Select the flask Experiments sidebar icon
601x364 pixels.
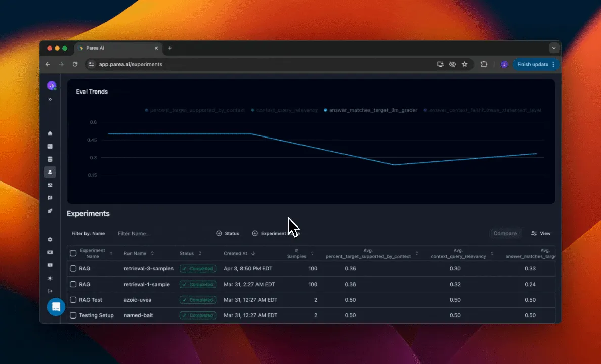point(50,172)
